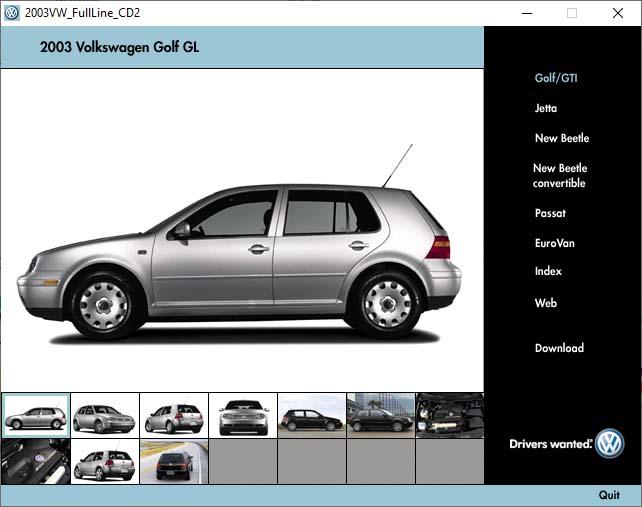This screenshot has height=507, width=642.
Task: Open the Passat section
Action: tap(550, 213)
